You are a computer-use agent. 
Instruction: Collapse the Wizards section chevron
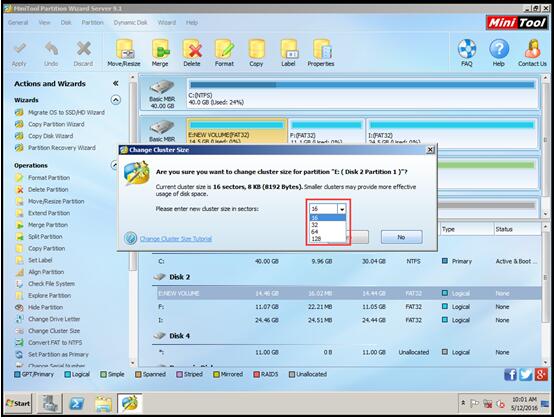tap(116, 100)
